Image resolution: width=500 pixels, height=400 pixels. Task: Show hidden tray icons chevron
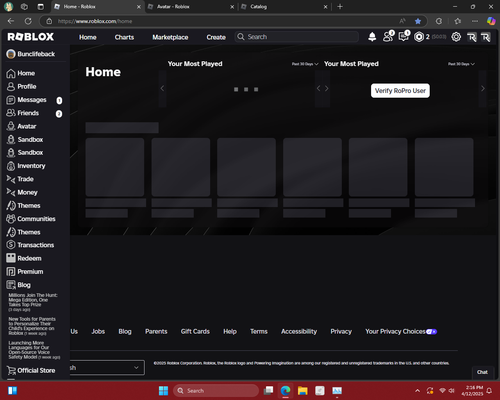[x=417, y=391]
